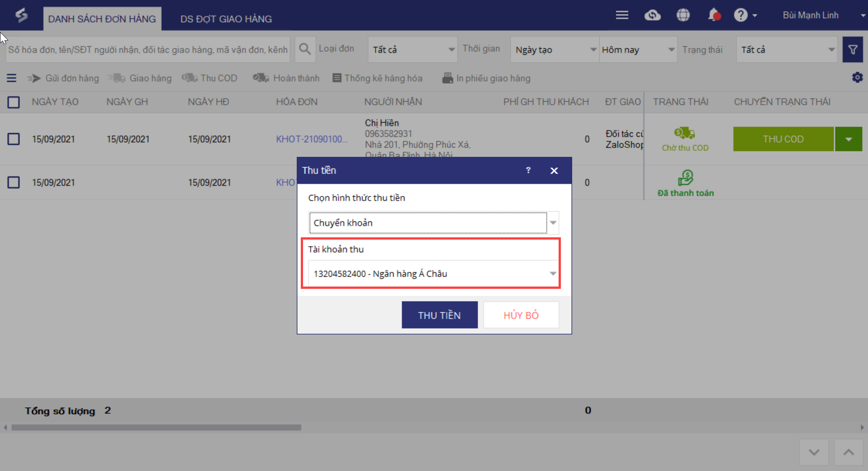Tick checkbox for the Chị Hiền order
The image size is (868, 471).
point(14,139)
